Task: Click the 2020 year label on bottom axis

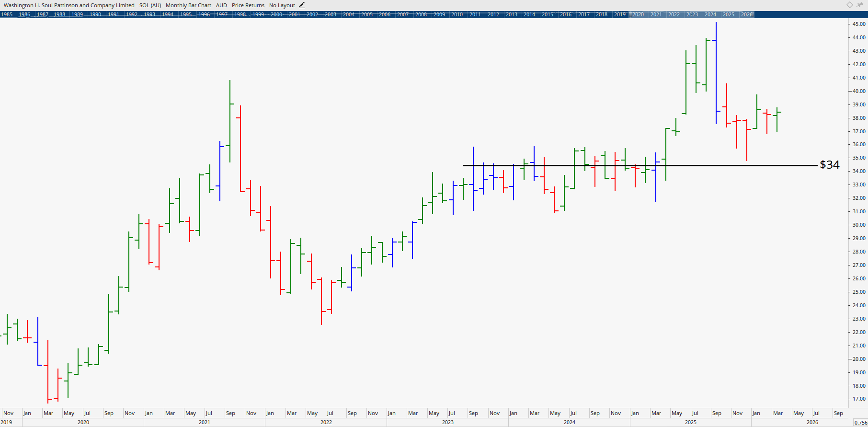Action: pyautogui.click(x=83, y=422)
